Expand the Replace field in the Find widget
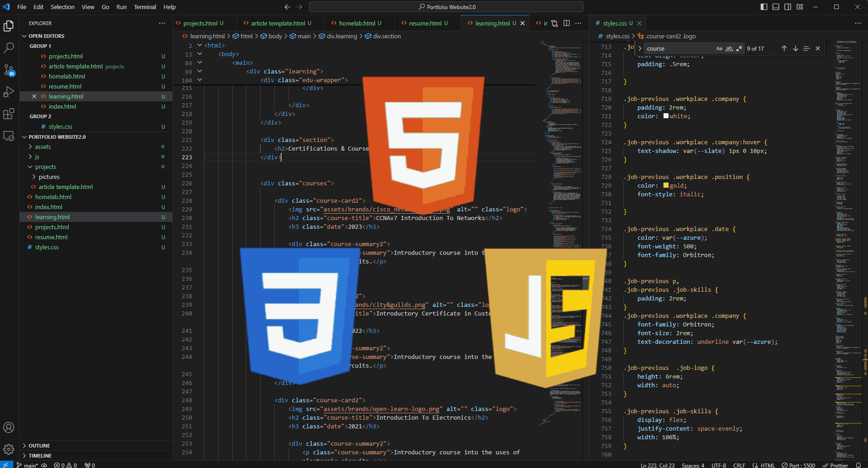The image size is (868, 468). (640, 48)
